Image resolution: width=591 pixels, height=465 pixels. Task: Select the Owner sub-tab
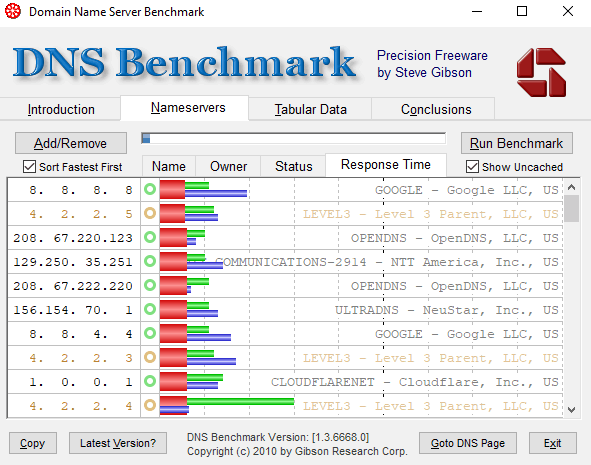[228, 166]
